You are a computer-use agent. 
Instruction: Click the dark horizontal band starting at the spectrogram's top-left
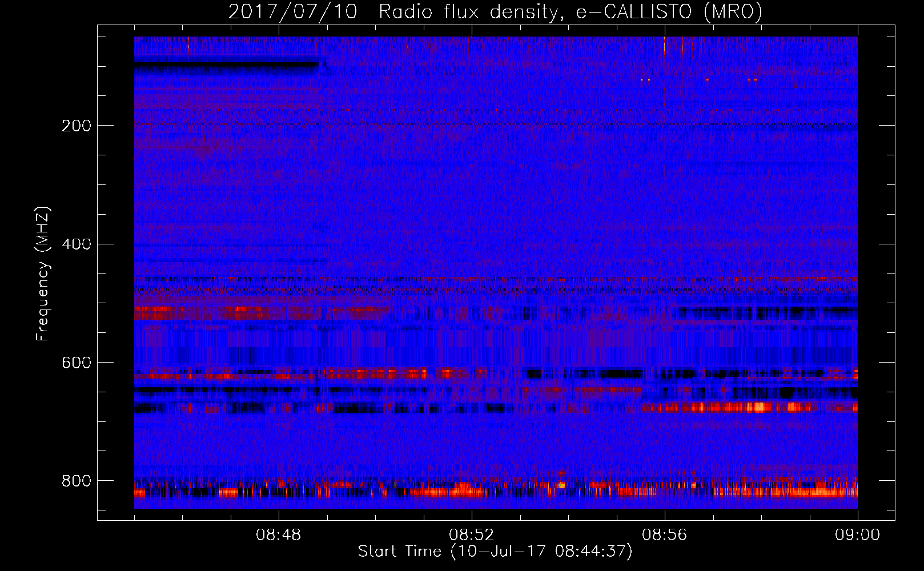[x=226, y=66]
